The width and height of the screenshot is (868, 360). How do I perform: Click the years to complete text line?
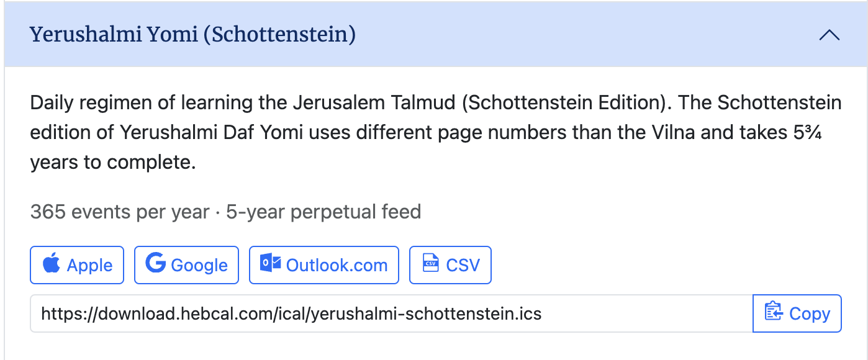tap(113, 162)
